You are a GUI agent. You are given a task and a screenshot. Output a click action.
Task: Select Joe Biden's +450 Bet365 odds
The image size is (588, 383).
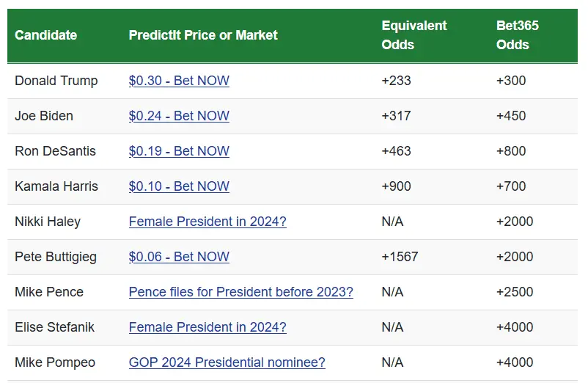pos(511,116)
